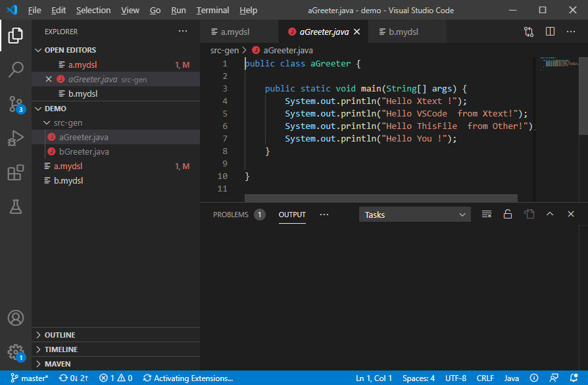Screen dimensions: 588x385
Task: Select the Output panel tab
Action: (x=292, y=215)
